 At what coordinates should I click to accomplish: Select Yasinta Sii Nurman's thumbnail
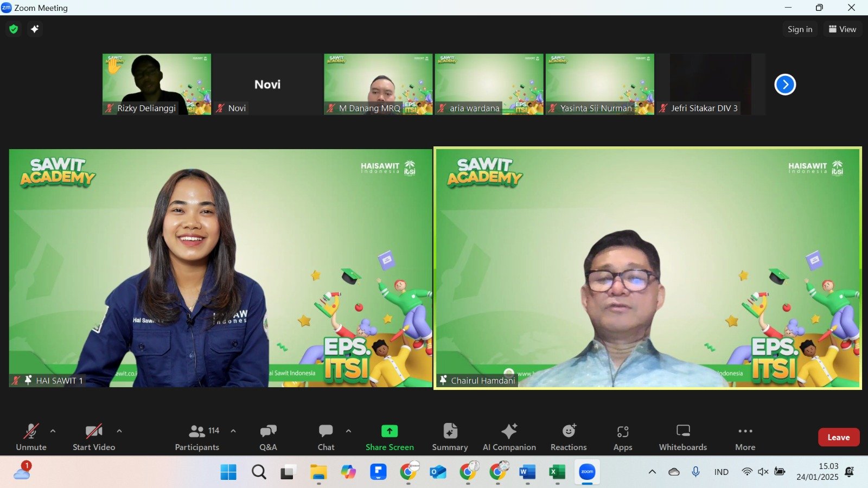tap(599, 84)
